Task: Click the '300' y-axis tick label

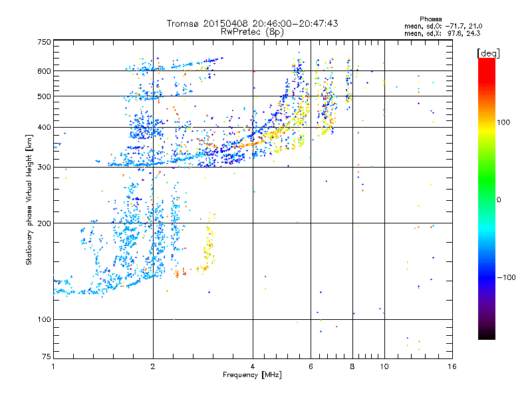Action: [44, 168]
